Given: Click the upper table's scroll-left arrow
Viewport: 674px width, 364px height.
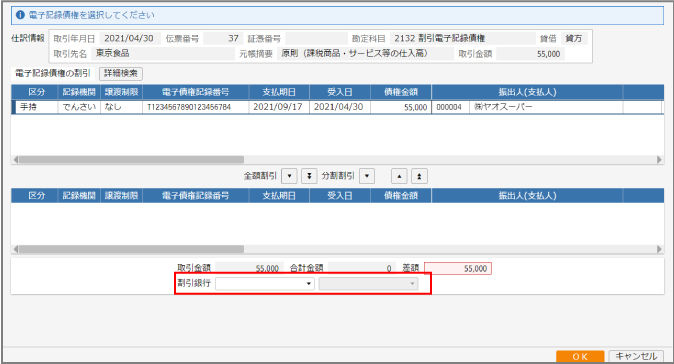Looking at the screenshot, I should tap(15, 159).
